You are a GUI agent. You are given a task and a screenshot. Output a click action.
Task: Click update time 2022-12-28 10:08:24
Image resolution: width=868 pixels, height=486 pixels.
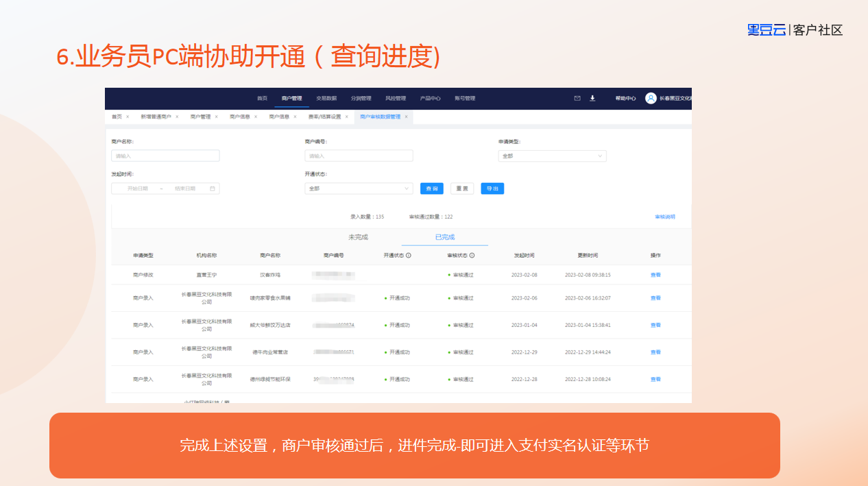pos(588,379)
